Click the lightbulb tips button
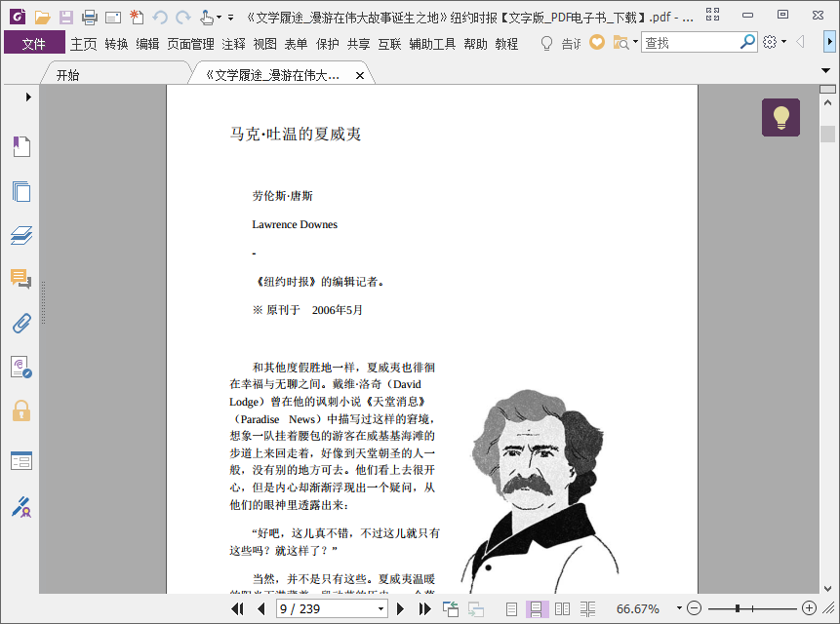Viewport: 840px width, 624px height. [780, 117]
